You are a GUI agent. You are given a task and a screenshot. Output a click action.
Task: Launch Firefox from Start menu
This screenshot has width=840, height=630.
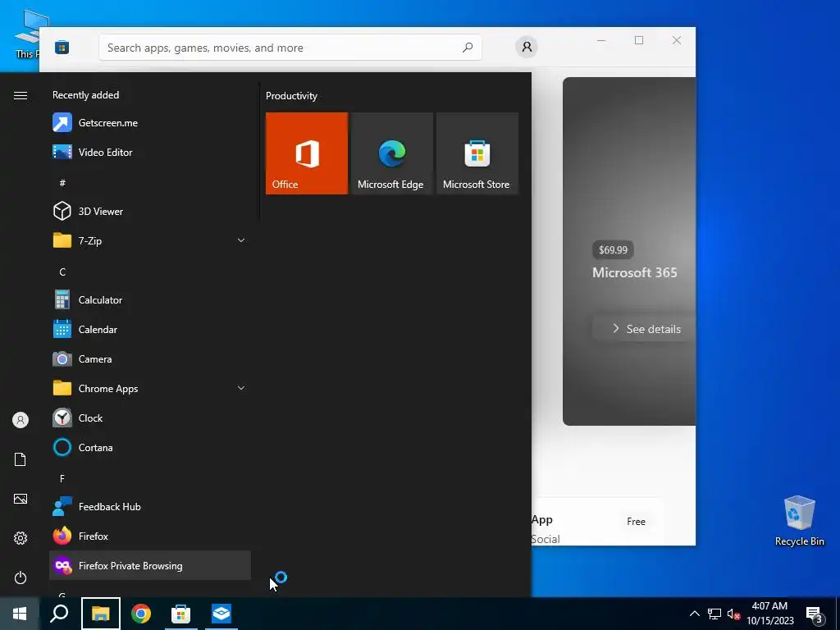point(150,536)
